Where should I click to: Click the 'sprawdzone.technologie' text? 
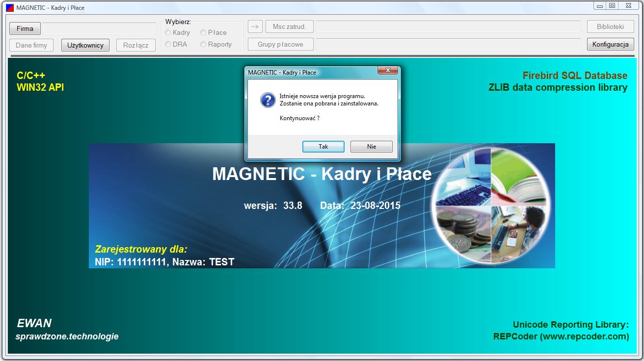pos(67,336)
